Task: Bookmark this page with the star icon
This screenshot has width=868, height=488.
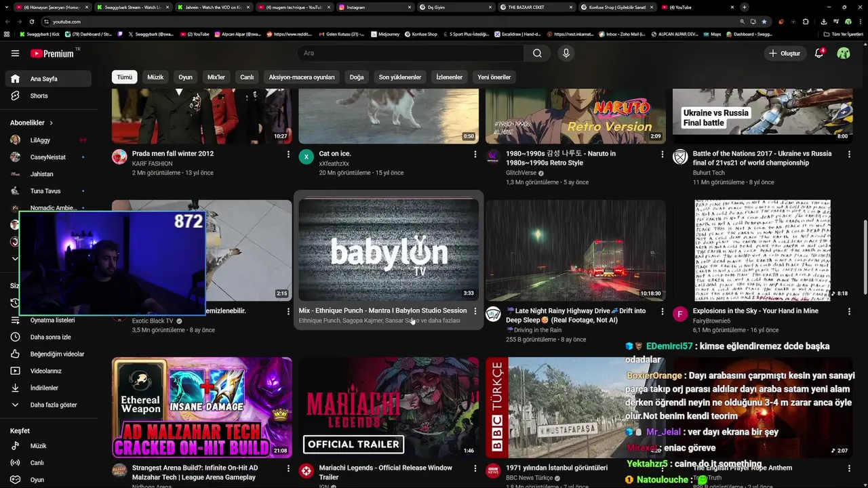Action: point(764,22)
